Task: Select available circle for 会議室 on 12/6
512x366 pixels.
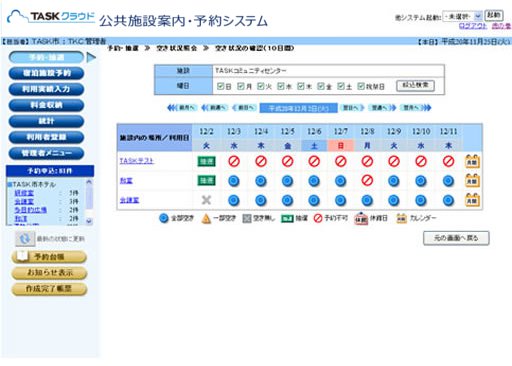Action: (x=314, y=200)
